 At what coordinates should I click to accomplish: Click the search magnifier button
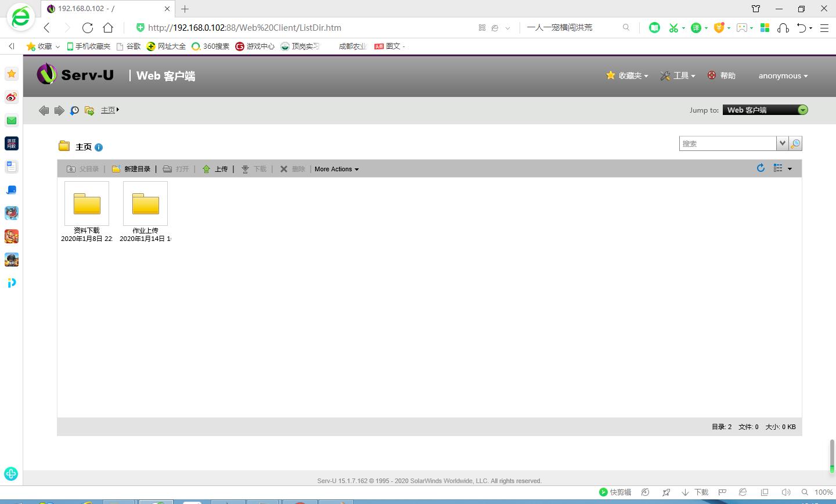(795, 143)
